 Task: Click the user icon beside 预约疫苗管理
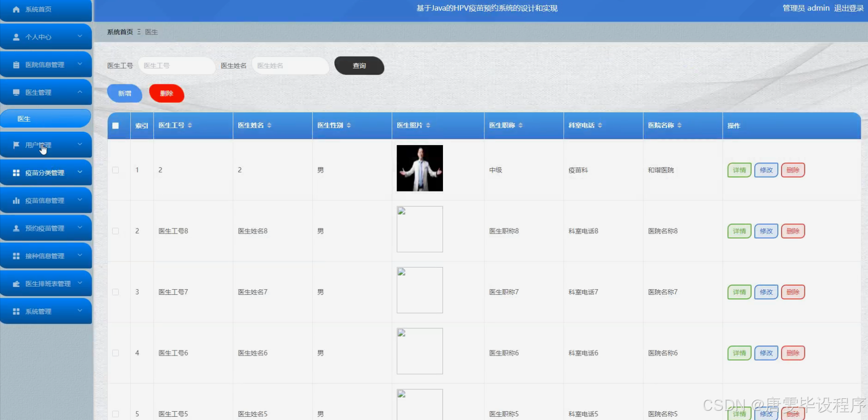click(x=16, y=228)
